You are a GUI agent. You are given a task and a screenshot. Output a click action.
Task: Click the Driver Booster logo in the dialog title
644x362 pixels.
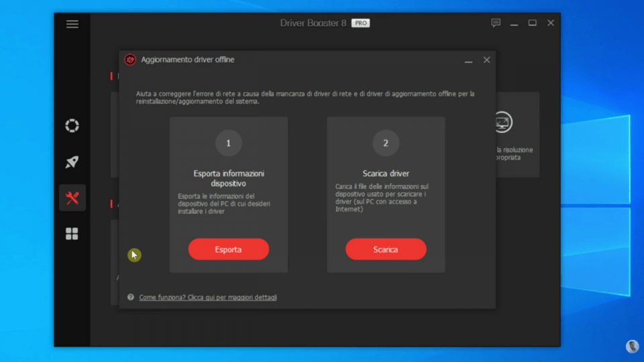[130, 60]
